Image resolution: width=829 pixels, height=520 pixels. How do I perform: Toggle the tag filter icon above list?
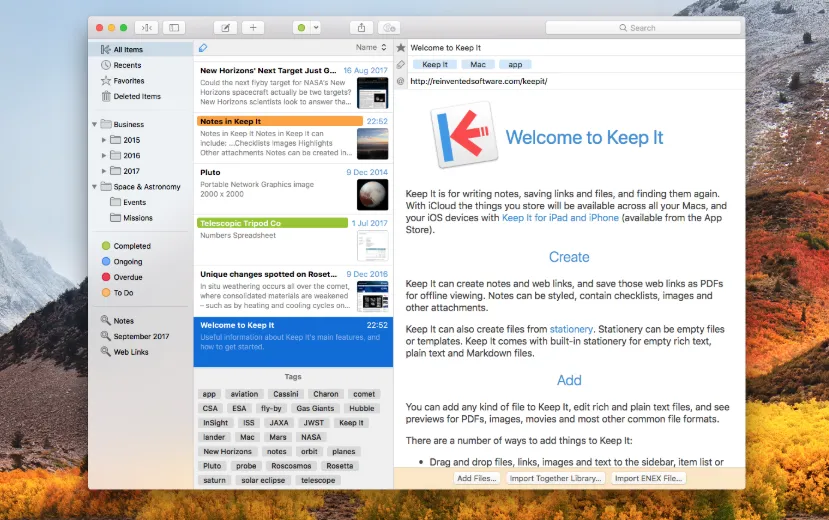tap(203, 48)
